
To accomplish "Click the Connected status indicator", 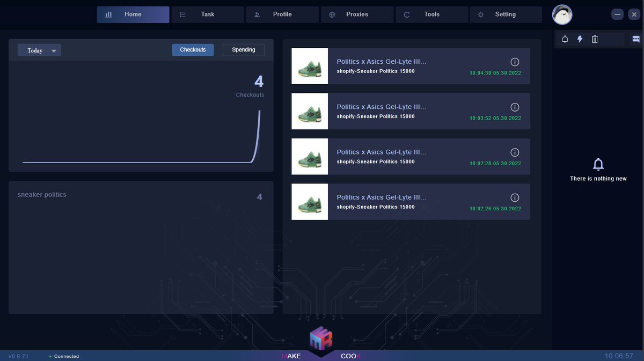I will [64, 356].
